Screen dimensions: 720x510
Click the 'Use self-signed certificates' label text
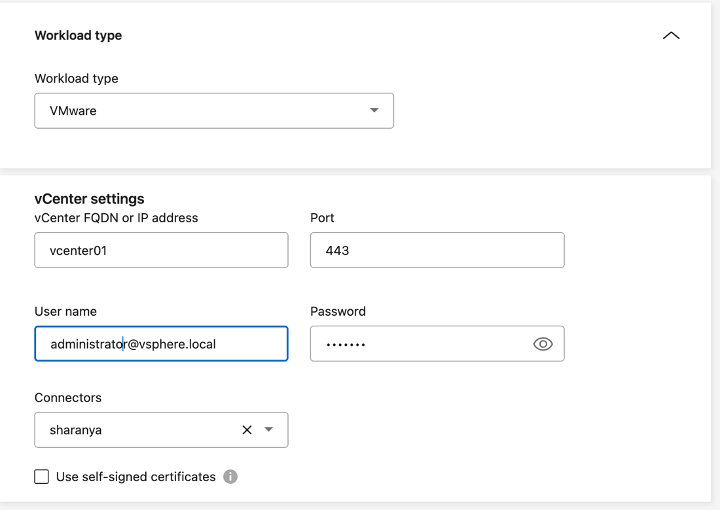click(x=136, y=477)
